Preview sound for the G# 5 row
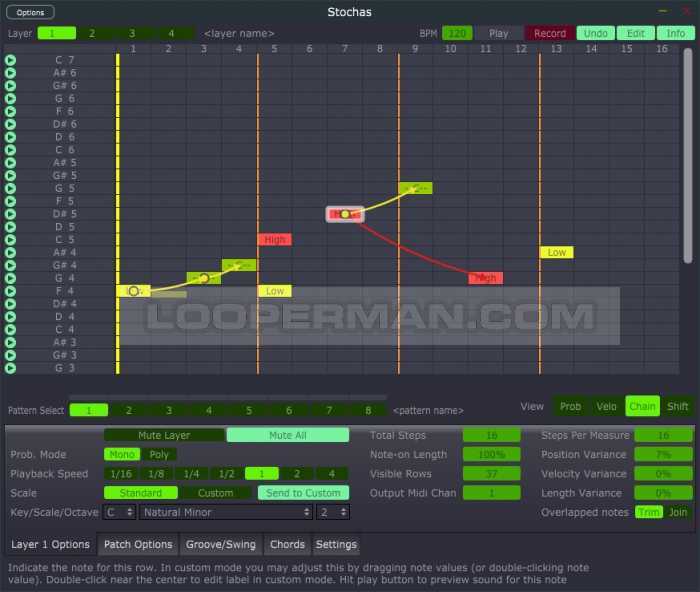This screenshot has width=700, height=592. (x=10, y=175)
